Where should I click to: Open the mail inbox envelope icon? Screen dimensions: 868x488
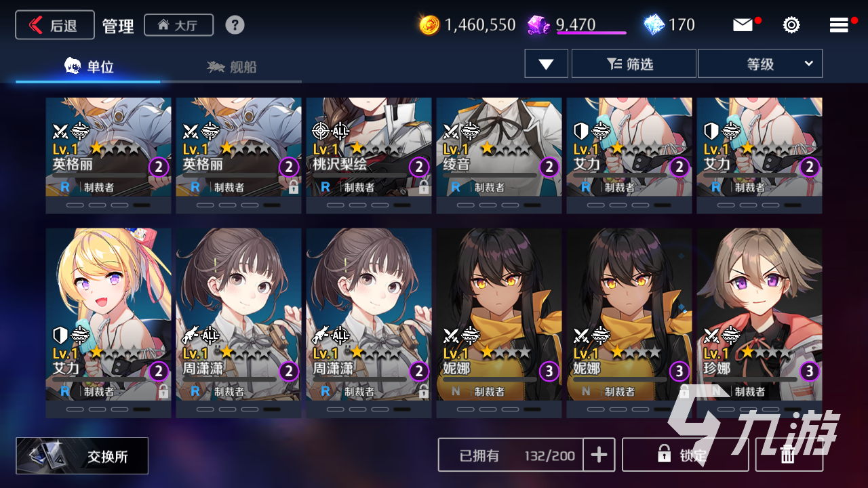pyautogui.click(x=743, y=25)
